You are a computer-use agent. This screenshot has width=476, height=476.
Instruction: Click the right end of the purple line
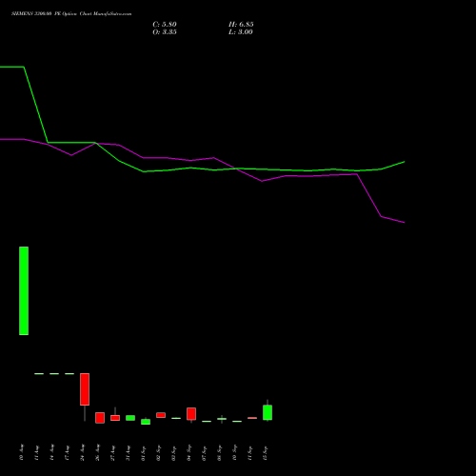click(404, 223)
